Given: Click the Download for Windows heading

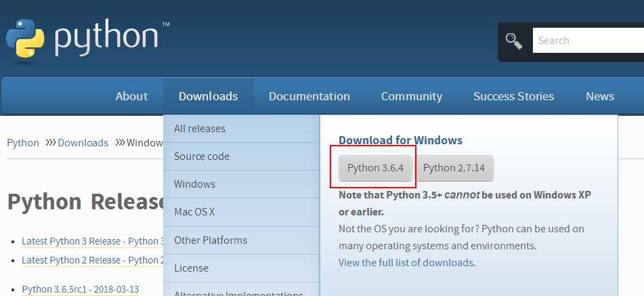Looking at the screenshot, I should 400,140.
